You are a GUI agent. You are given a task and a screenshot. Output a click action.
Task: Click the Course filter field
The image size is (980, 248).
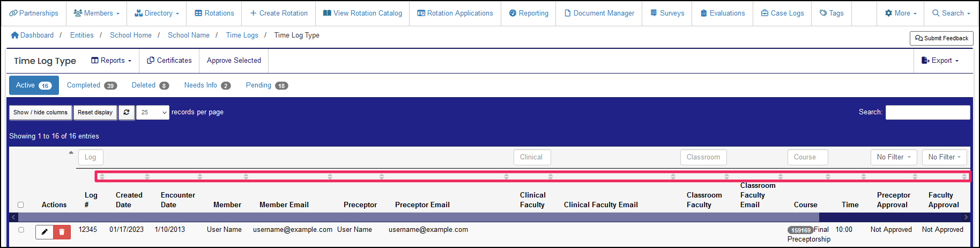807,157
